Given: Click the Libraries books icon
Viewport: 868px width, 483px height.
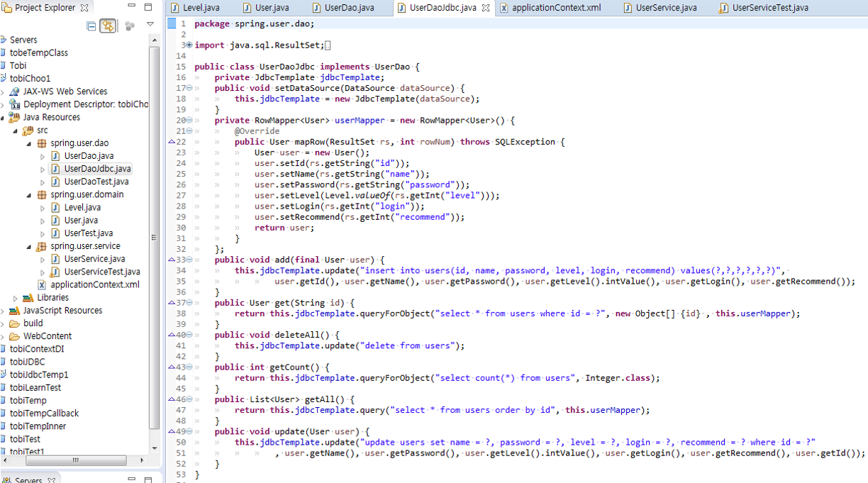Looking at the screenshot, I should pyautogui.click(x=28, y=297).
